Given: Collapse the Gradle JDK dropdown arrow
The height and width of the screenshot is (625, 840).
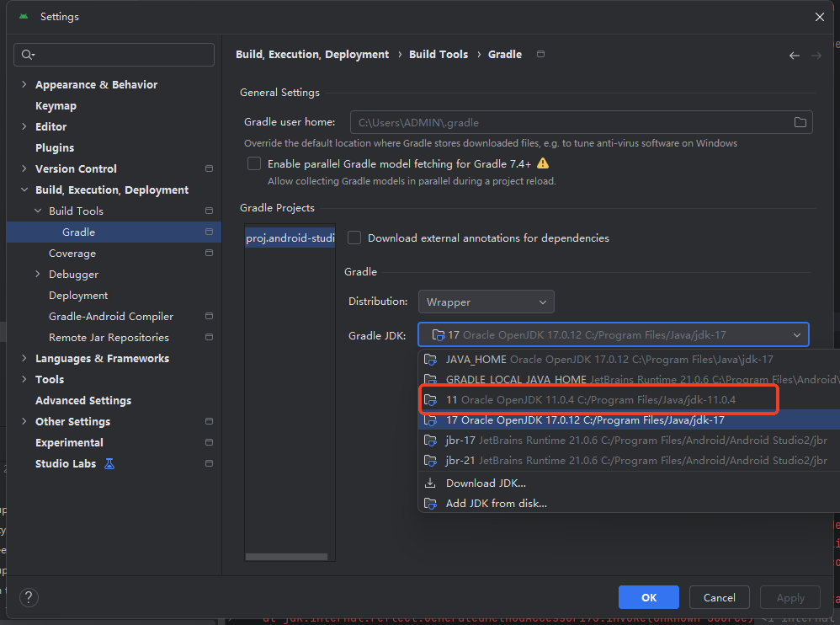Looking at the screenshot, I should [796, 335].
